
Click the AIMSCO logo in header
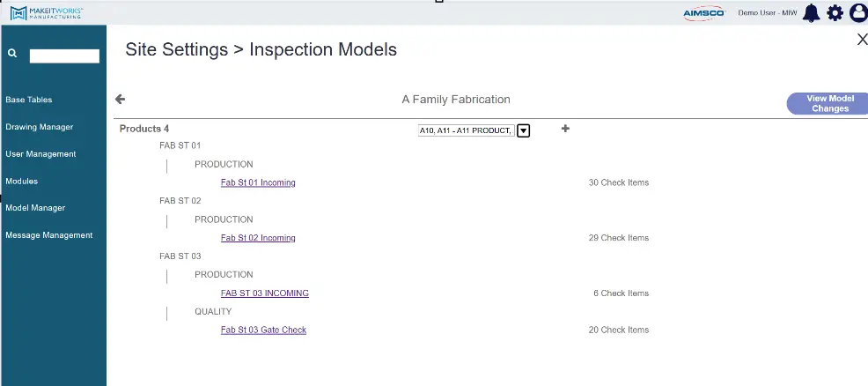point(704,13)
